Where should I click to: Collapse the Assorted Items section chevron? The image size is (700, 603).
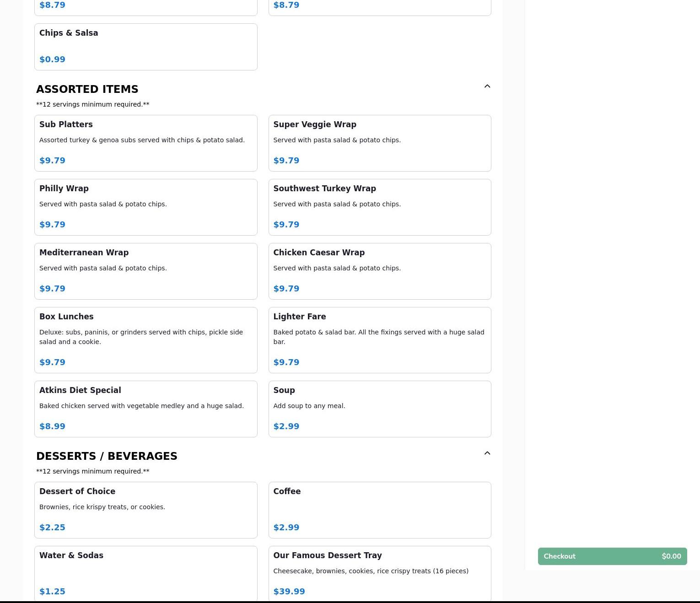pyautogui.click(x=487, y=86)
